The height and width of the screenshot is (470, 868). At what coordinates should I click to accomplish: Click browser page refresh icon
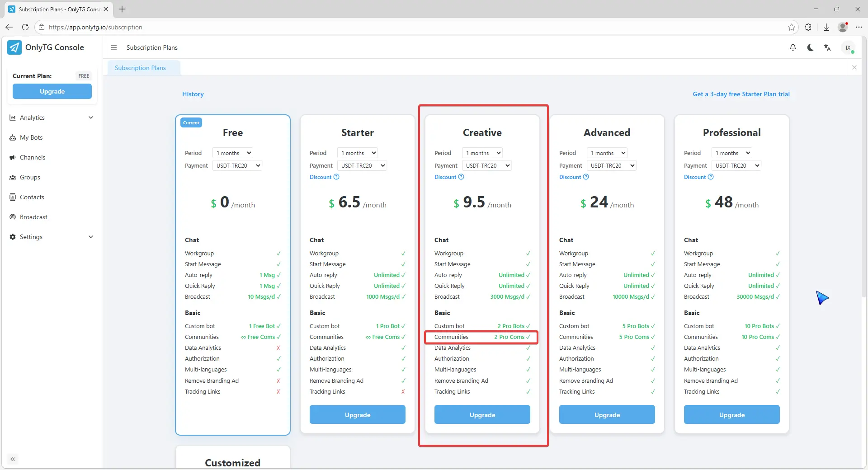click(25, 27)
